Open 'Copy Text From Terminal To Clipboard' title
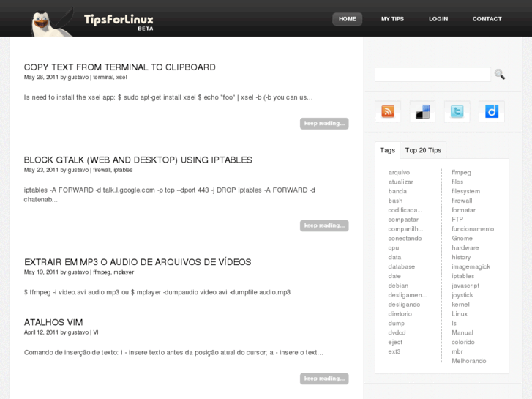 coord(120,67)
